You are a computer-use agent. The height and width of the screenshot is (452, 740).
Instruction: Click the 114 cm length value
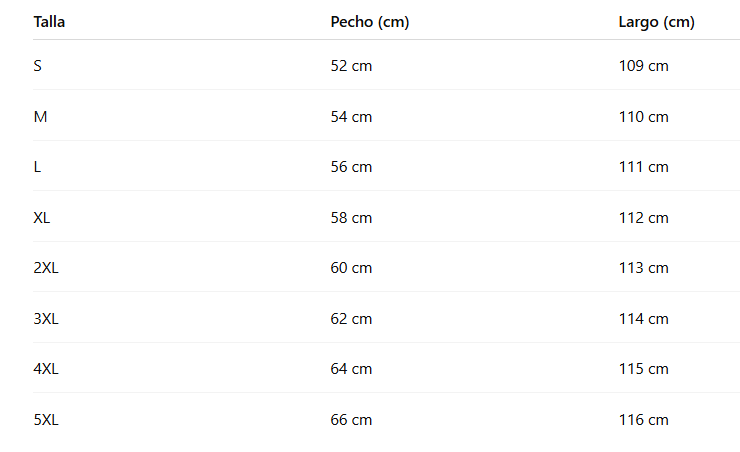644,319
